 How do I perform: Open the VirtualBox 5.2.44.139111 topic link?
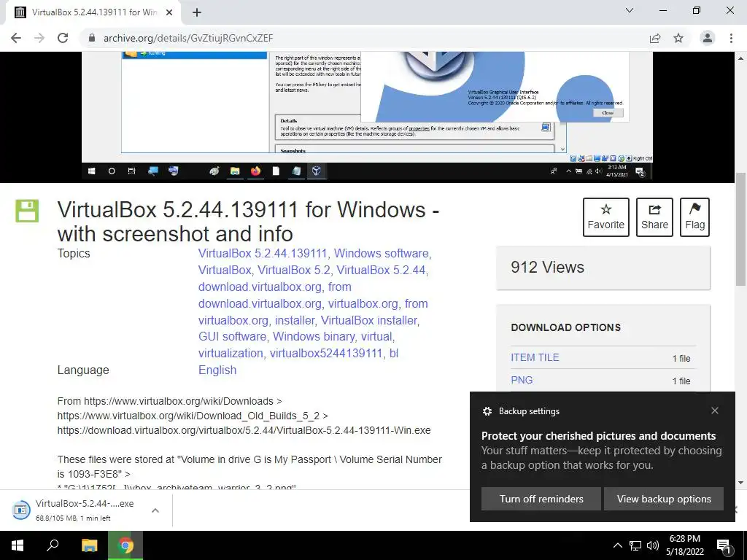tap(263, 253)
